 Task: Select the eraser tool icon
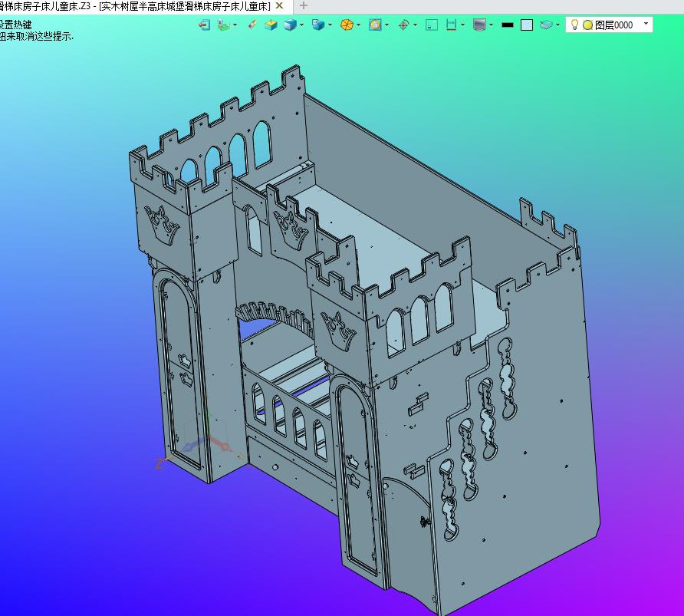click(x=252, y=25)
